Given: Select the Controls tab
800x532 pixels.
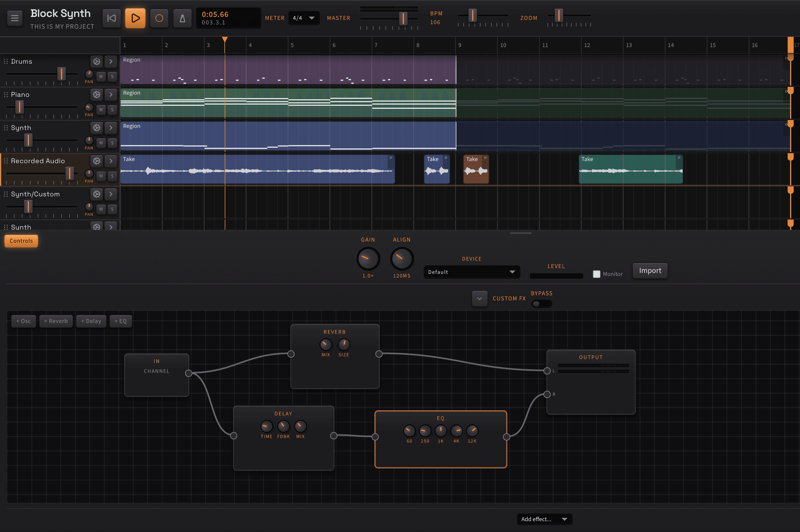Looking at the screenshot, I should tap(21, 241).
